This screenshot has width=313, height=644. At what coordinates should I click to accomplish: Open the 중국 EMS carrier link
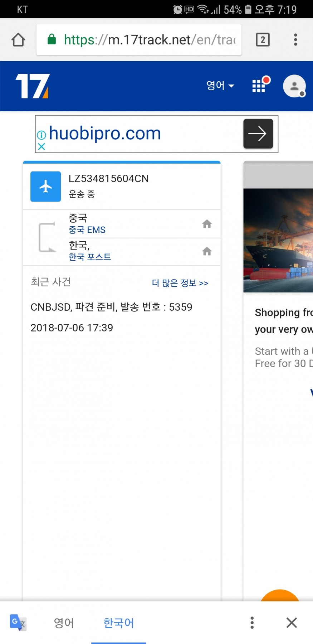pyautogui.click(x=87, y=230)
